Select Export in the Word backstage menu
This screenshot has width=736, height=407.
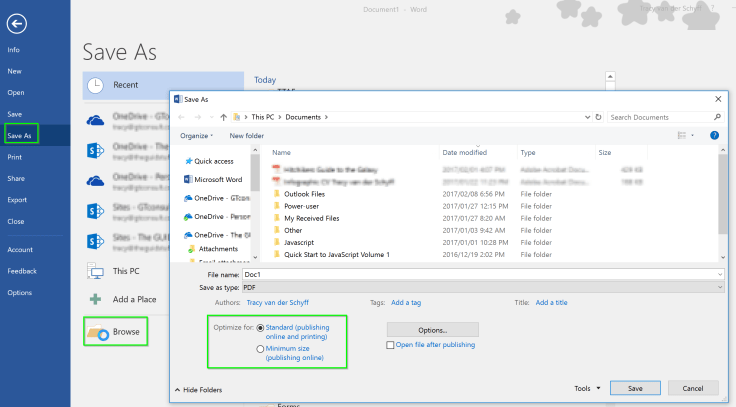click(17, 200)
